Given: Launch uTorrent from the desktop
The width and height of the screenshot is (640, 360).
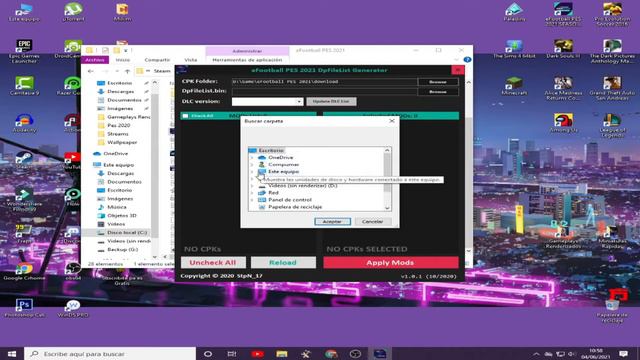Looking at the screenshot, I should click(73, 11).
